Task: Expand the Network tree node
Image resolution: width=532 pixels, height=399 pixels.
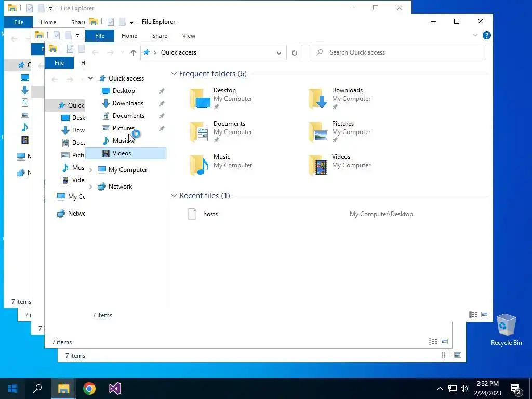Action: coord(90,187)
